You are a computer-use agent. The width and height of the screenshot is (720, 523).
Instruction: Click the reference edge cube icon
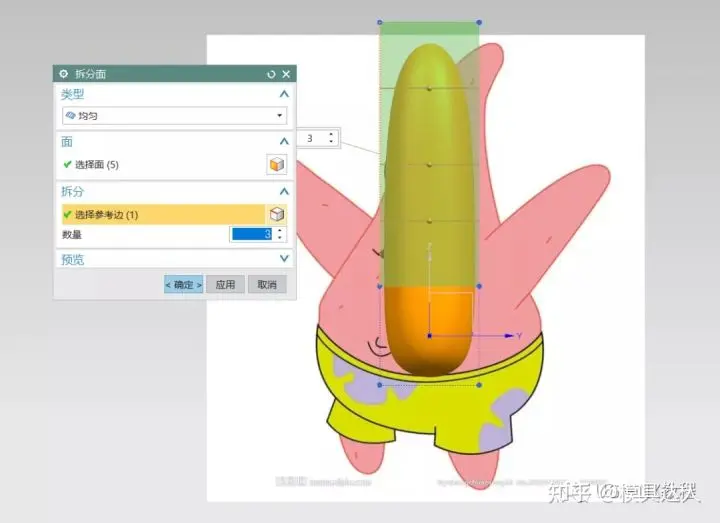[276, 214]
